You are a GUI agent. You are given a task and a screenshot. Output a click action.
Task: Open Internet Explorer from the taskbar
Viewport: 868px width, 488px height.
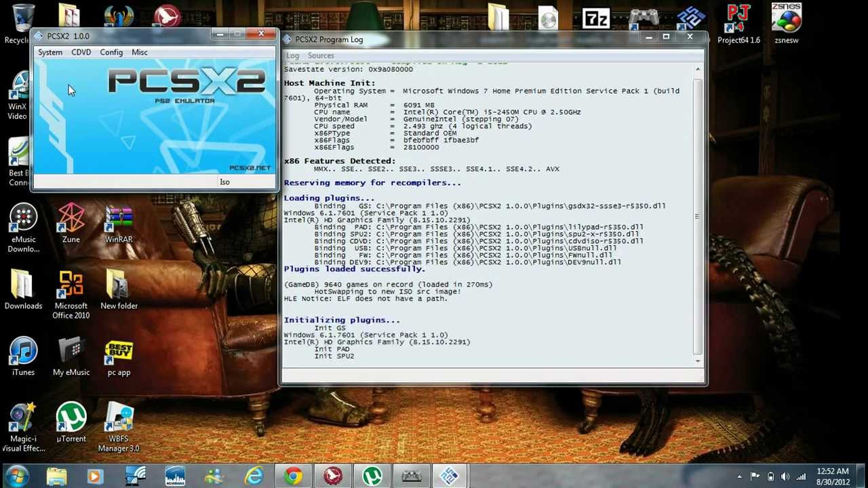coord(254,476)
